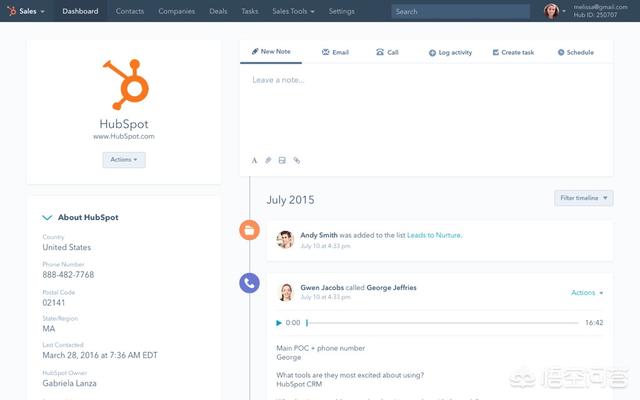Viewport: 640px width, 400px height.
Task: Click the 16:42 recording duration
Action: click(594, 323)
